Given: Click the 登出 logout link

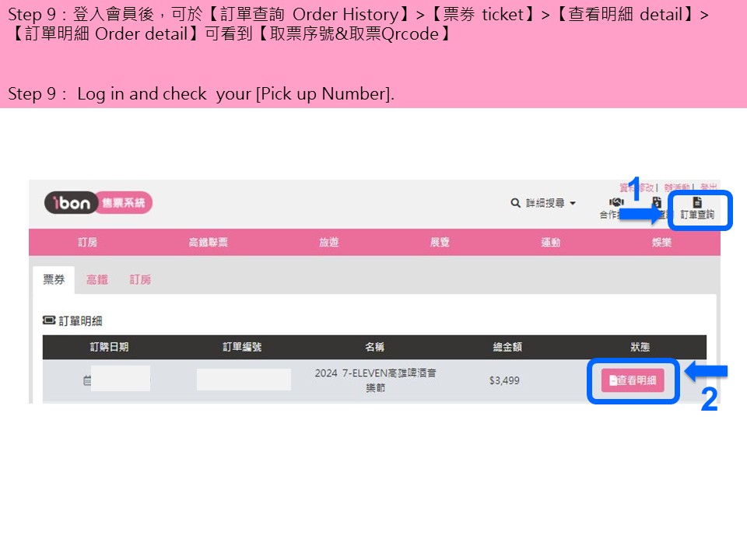Looking at the screenshot, I should point(709,187).
